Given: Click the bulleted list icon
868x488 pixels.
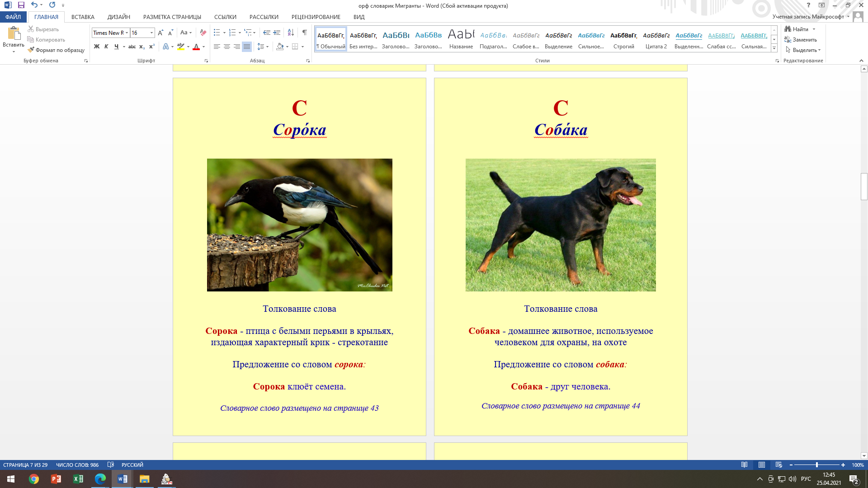Looking at the screenshot, I should 217,33.
